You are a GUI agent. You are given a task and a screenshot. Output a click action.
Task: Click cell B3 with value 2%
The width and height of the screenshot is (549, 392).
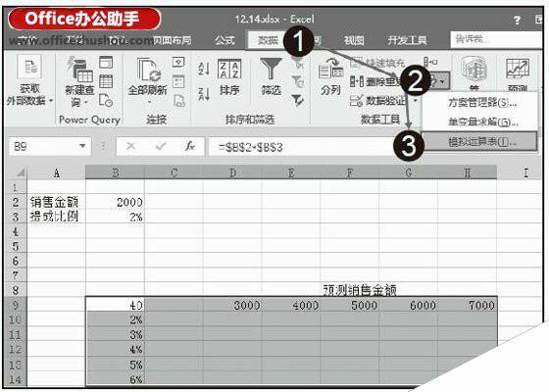pos(116,217)
